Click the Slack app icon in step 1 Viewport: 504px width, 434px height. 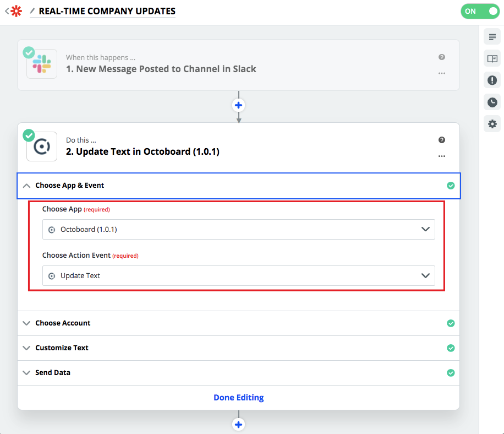42,64
